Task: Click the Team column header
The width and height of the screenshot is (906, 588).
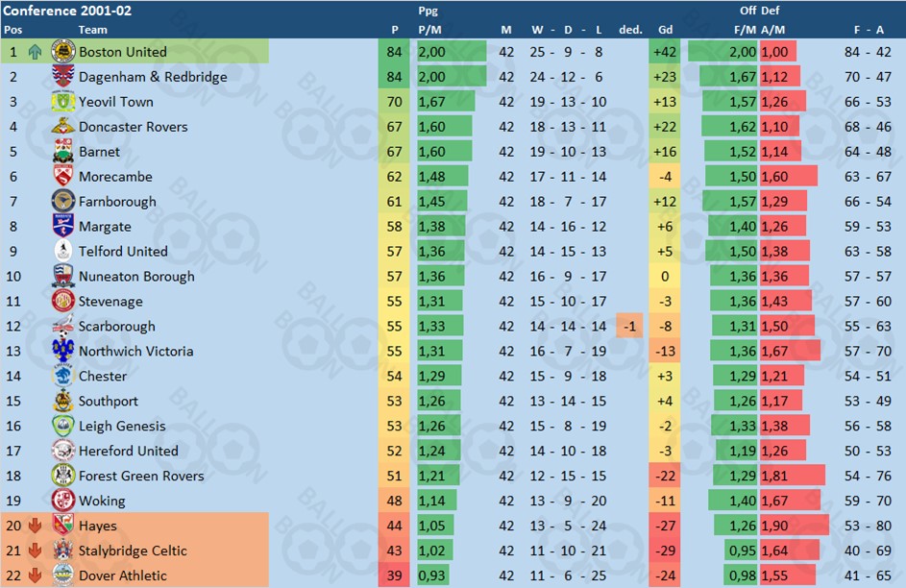Action: click(x=93, y=30)
